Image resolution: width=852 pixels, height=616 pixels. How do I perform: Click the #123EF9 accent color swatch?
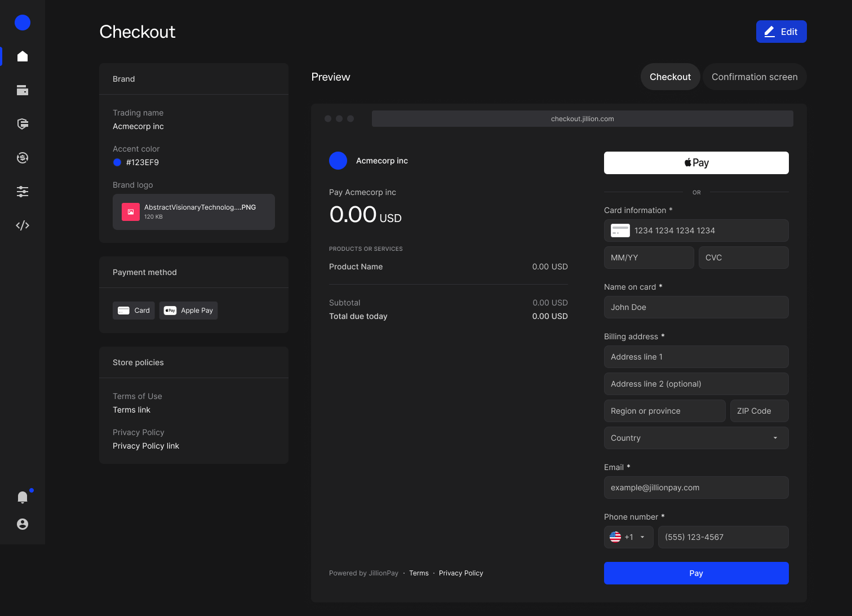117,162
